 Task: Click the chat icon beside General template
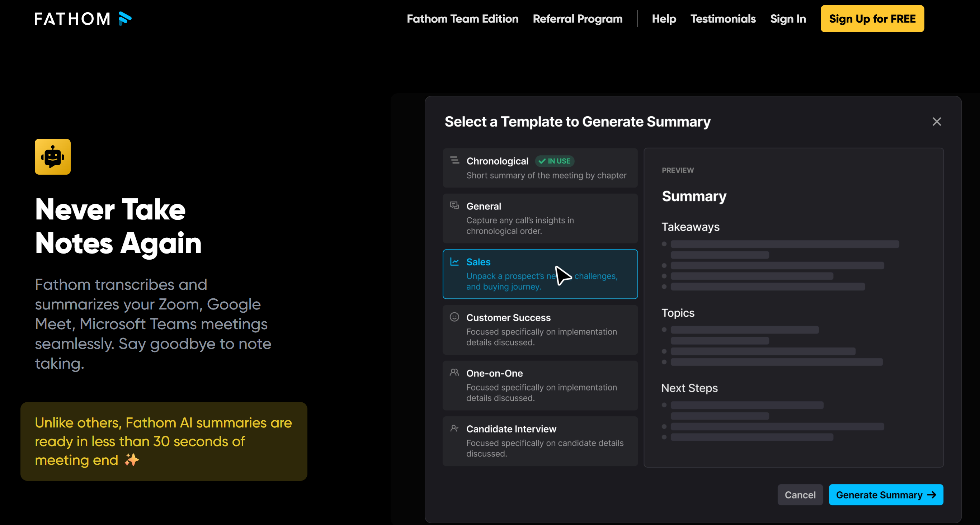pos(454,205)
